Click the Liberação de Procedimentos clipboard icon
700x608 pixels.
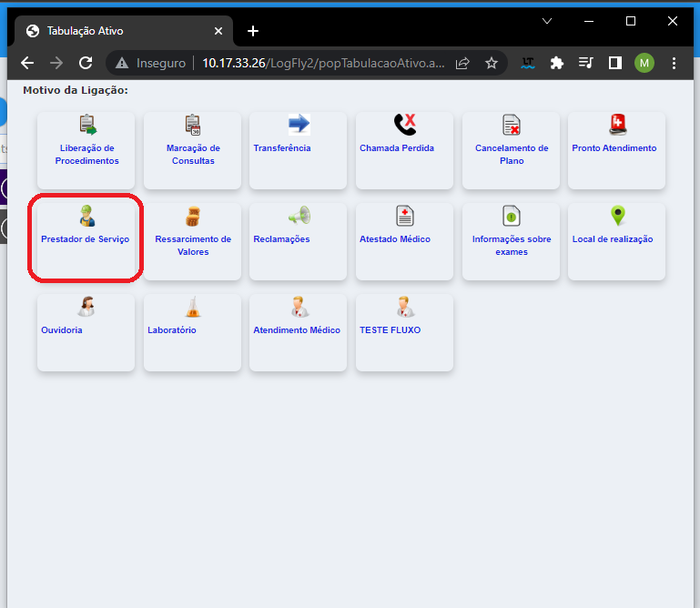click(88, 125)
